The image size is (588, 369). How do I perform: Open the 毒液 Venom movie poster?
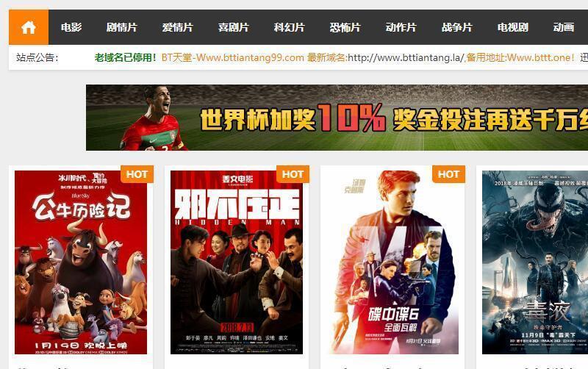pos(535,262)
